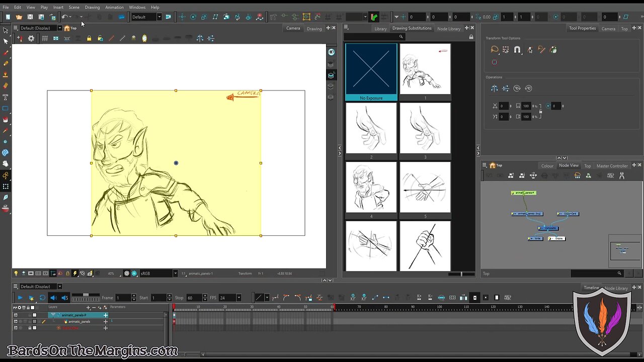This screenshot has height=362, width=644.
Task: Click the Snap magnet icon in Tool Properties
Action: 517,50
